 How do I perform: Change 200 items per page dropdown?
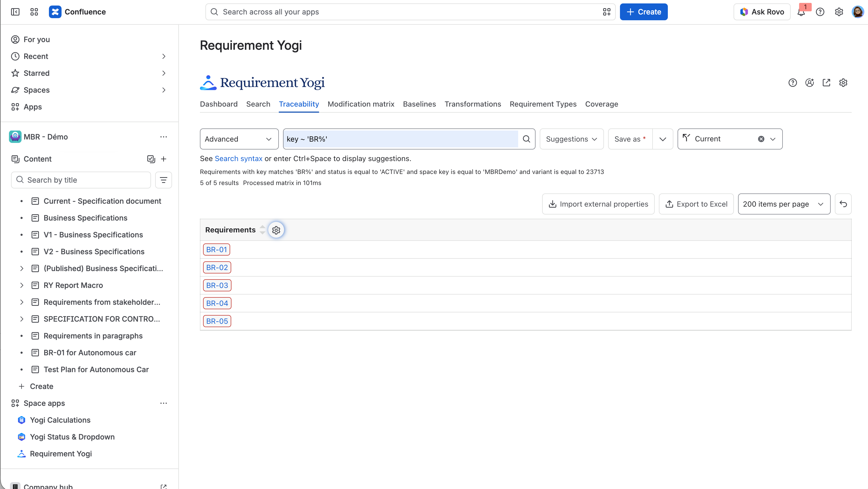784,204
